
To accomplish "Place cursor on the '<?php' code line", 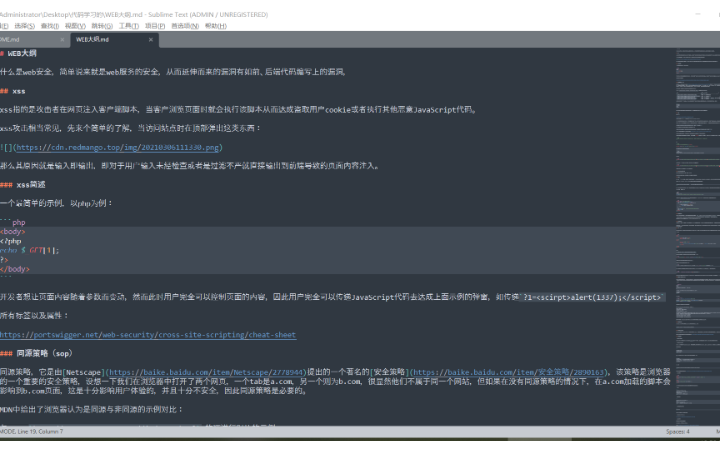I will click(11, 241).
